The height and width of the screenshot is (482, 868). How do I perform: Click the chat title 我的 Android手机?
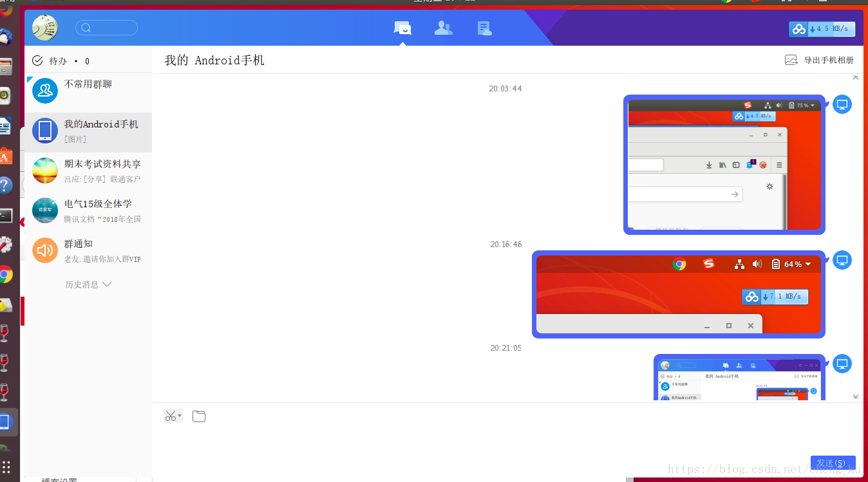click(214, 60)
